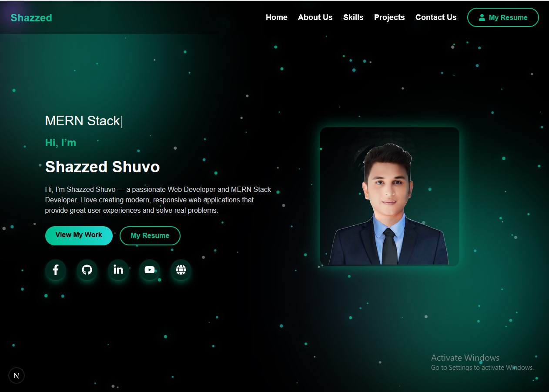The width and height of the screenshot is (549, 392).
Task: Click the Next.js N badge icon
Action: (17, 375)
